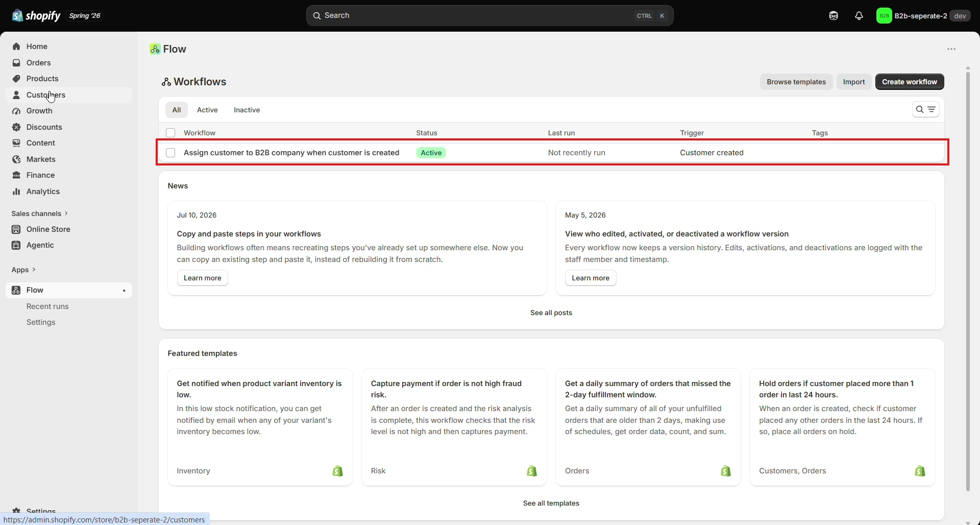Click the Online Store icon
980x525 pixels.
pyautogui.click(x=16, y=229)
